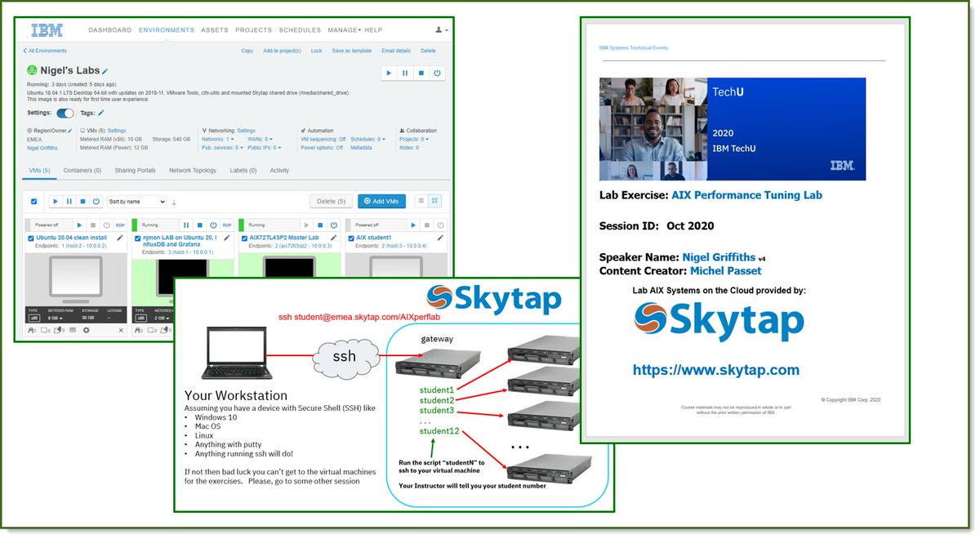Remove Ubuntu 20.04 VM with X icon
The image size is (980, 539).
[x=122, y=330]
